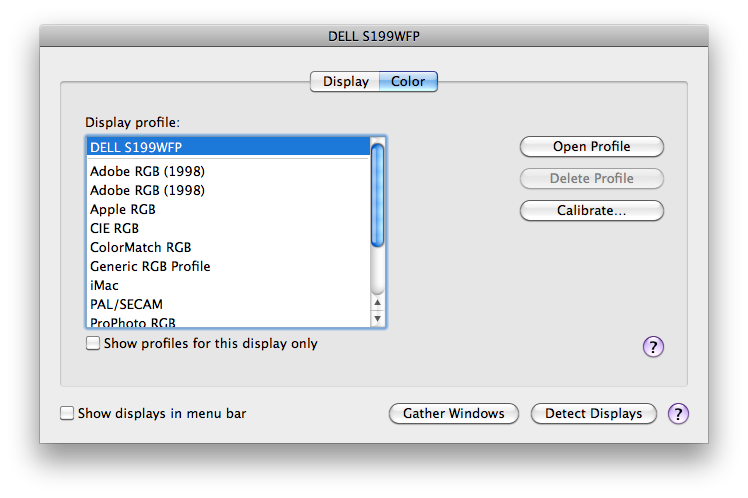The image size is (748, 498).
Task: Click Detect Displays button
Action: pos(594,414)
